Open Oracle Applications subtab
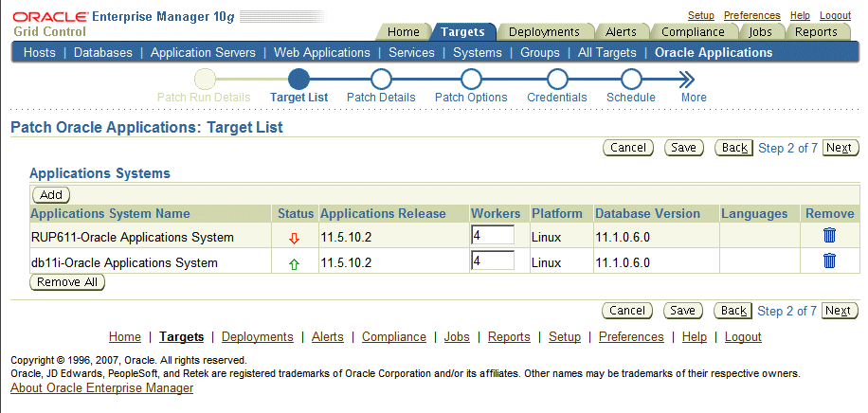 point(714,53)
